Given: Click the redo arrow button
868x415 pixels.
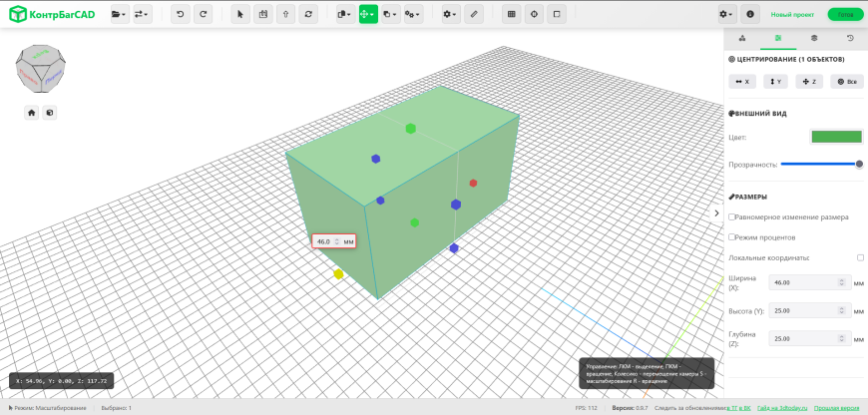Looking at the screenshot, I should 203,14.
